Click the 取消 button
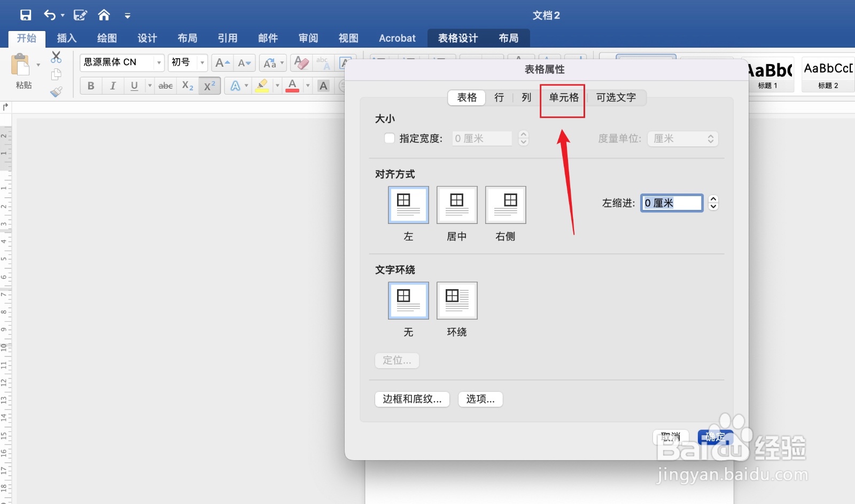The height and width of the screenshot is (504, 855). 671,437
